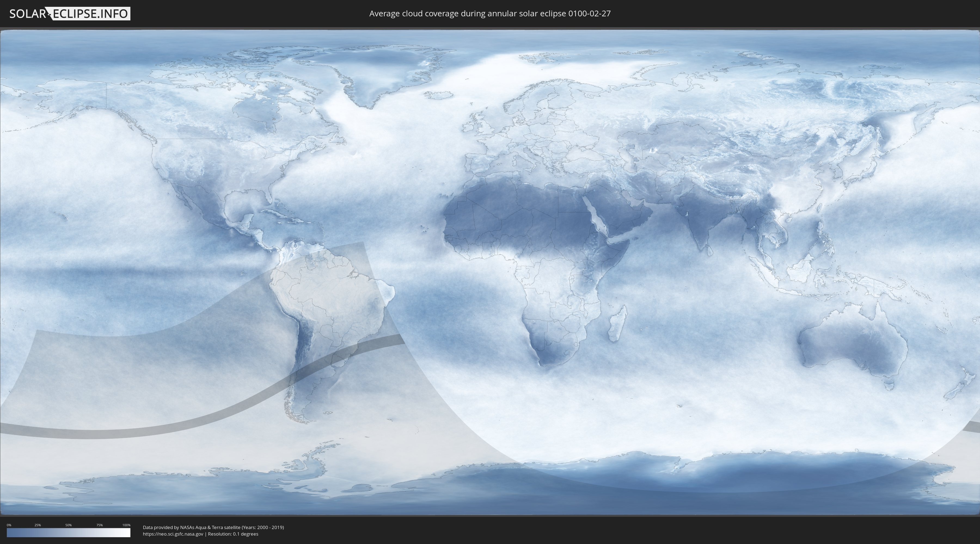The height and width of the screenshot is (544, 980).
Task: Click the cloud coverage color gradient legend
Action: click(69, 533)
